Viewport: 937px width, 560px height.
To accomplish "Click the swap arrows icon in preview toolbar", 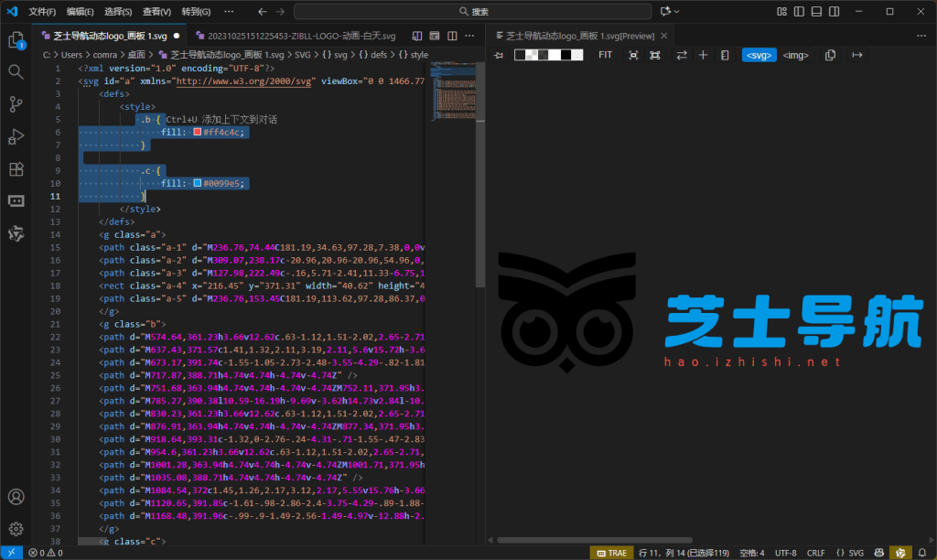I will pyautogui.click(x=681, y=55).
